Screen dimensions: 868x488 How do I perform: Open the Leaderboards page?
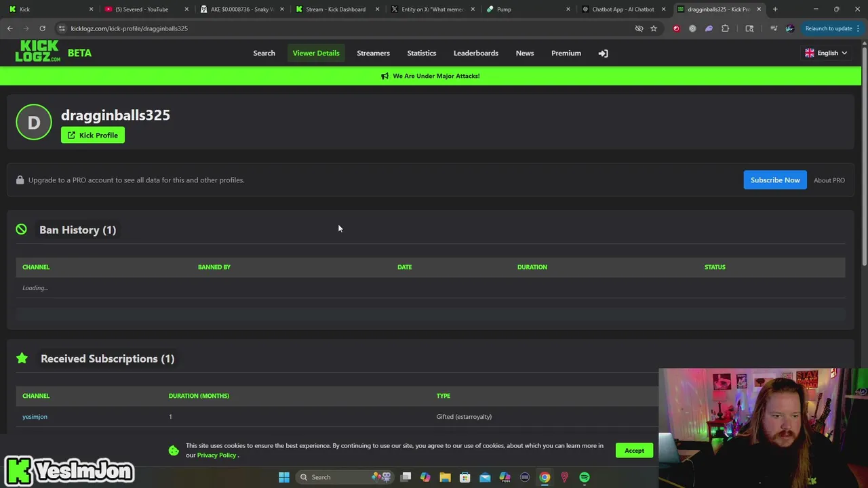pos(475,53)
